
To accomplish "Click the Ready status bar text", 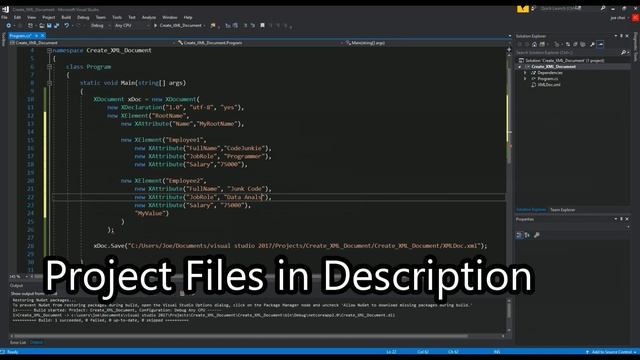I will coord(12,352).
